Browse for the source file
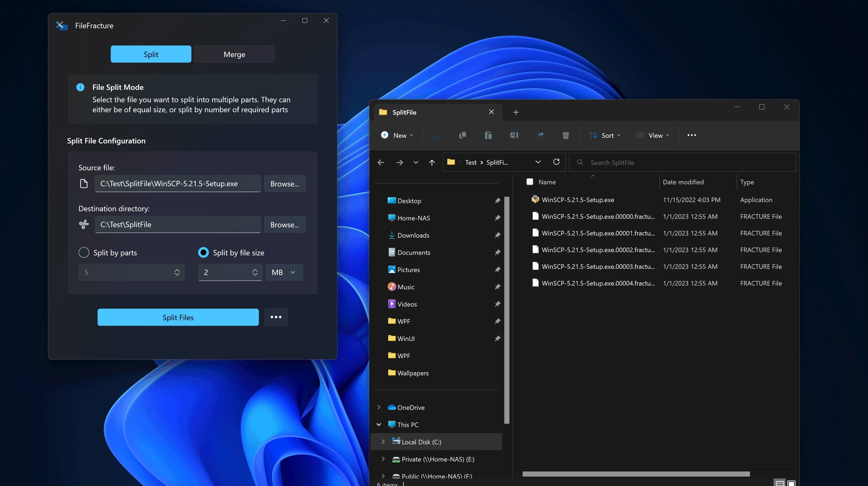This screenshot has height=486, width=868. (x=284, y=184)
